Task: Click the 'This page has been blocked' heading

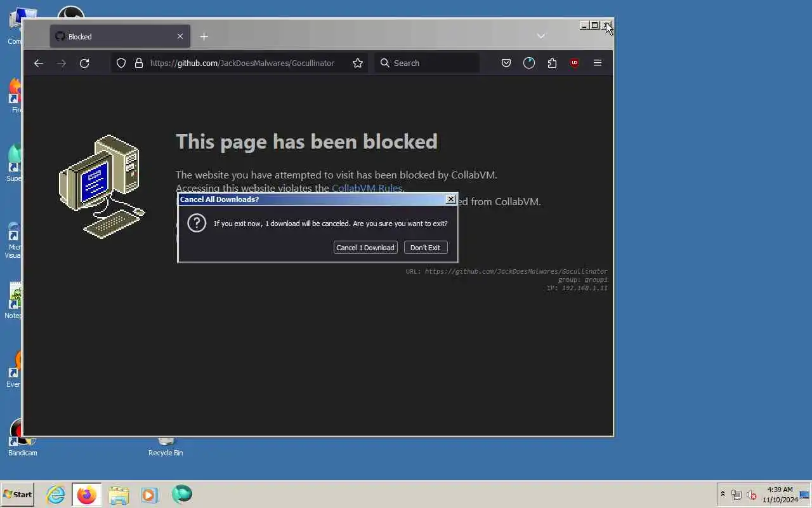Action: coord(306,141)
